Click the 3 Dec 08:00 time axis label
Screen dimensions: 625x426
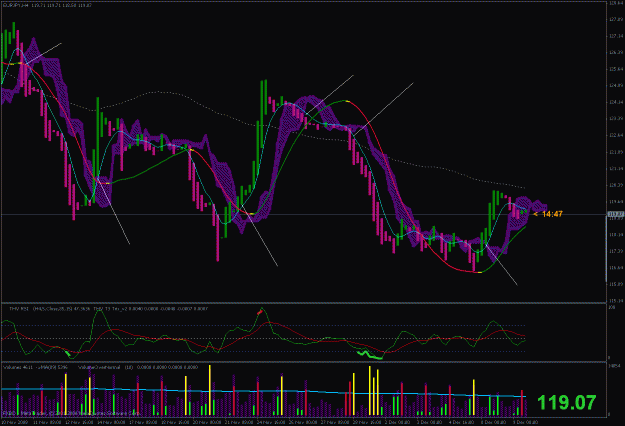point(430,422)
